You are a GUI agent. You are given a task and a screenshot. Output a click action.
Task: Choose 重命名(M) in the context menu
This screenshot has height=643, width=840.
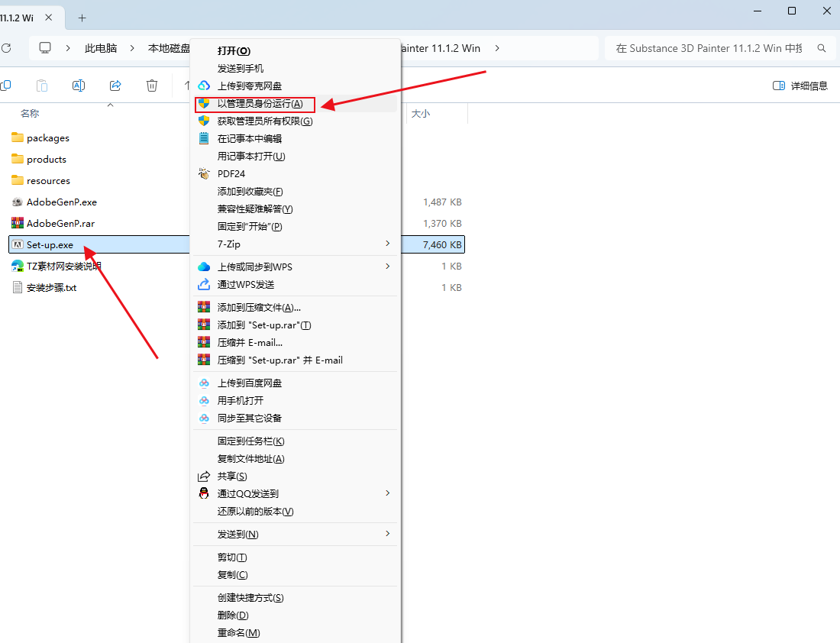[296, 633]
